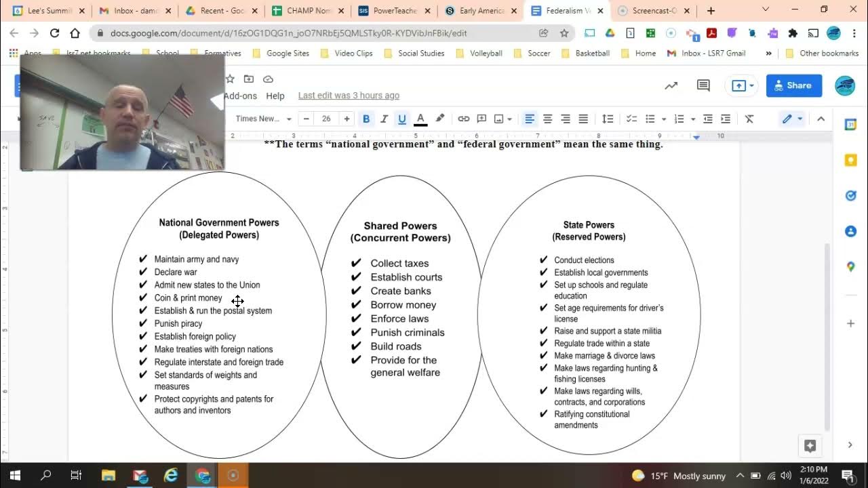Viewport: 868px width, 488px height.
Task: Open the activity dashboard trend icon
Action: click(671, 85)
